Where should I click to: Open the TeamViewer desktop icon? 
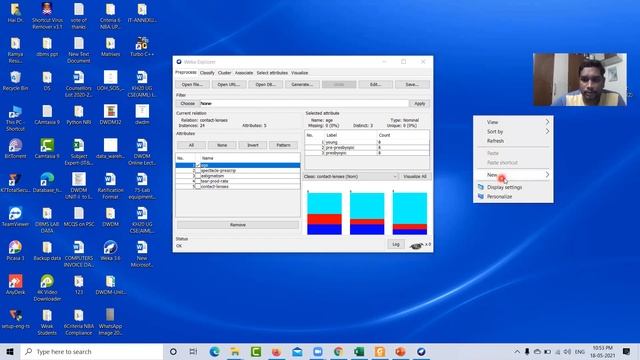click(x=15, y=217)
